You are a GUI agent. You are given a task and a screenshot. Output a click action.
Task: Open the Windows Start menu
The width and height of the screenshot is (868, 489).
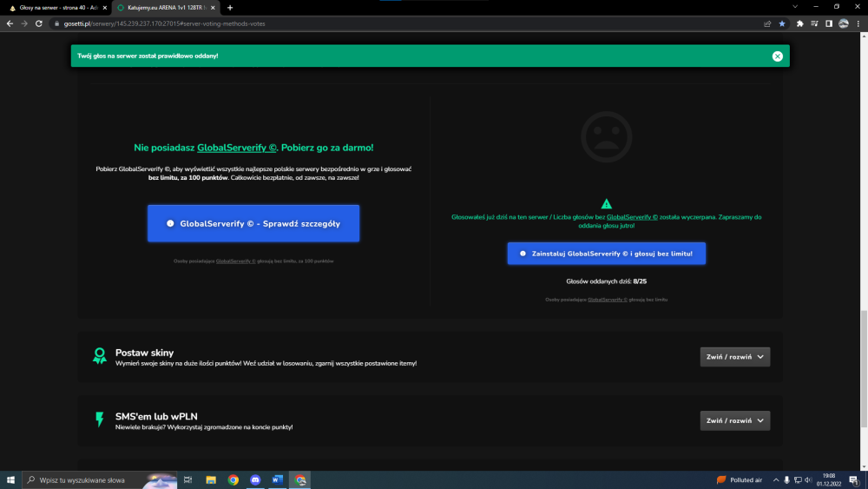(10, 480)
